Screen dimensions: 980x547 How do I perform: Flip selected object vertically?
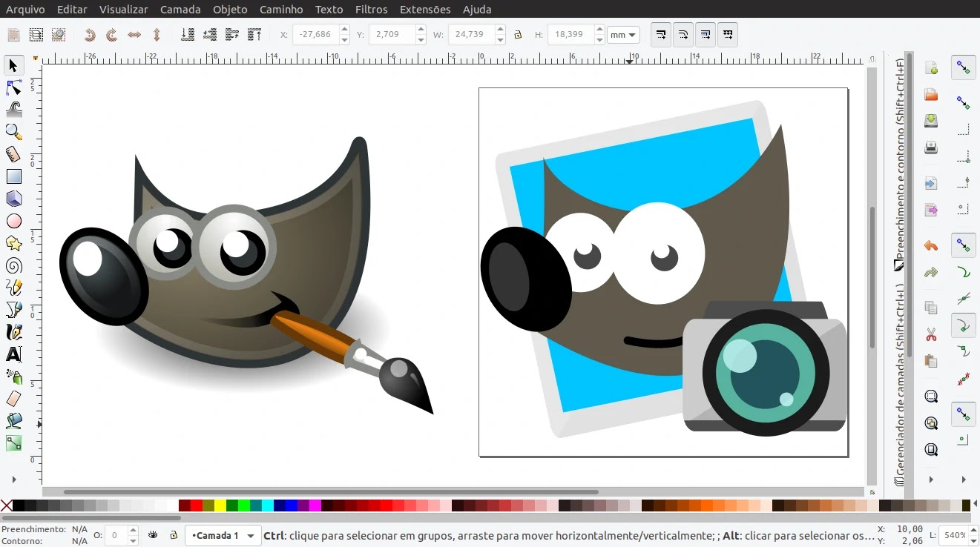tap(157, 35)
